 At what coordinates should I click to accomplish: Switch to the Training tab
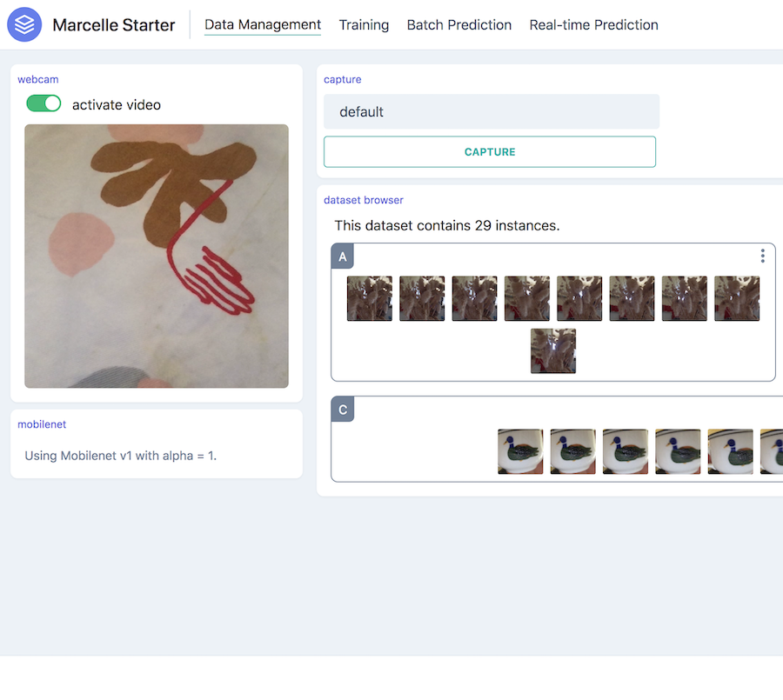[x=364, y=25]
